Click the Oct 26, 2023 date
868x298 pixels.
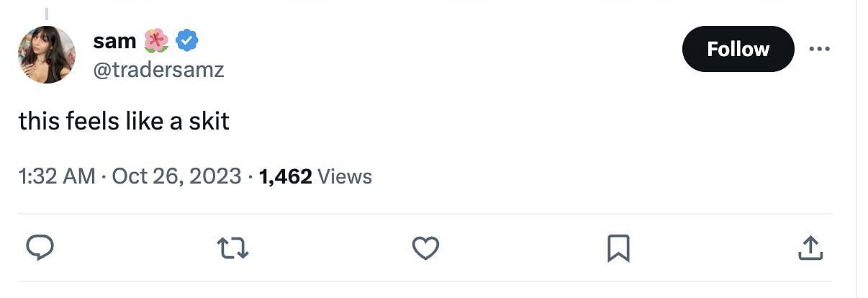(x=176, y=176)
